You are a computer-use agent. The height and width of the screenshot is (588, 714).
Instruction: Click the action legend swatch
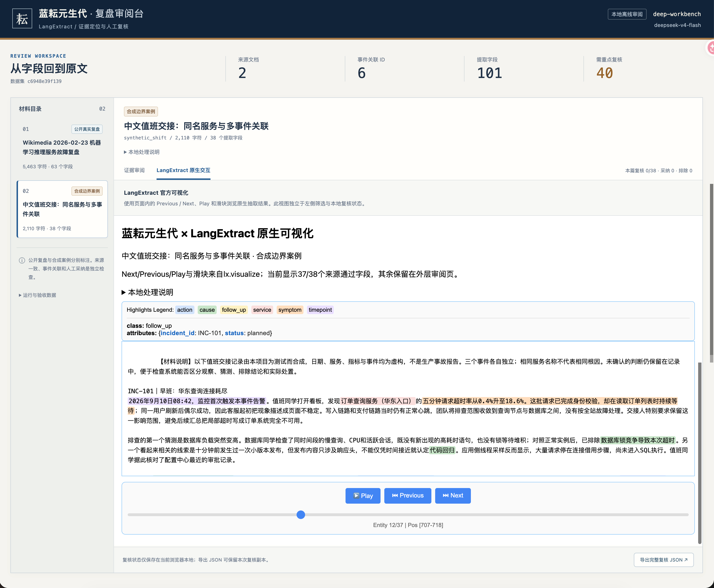tap(185, 310)
